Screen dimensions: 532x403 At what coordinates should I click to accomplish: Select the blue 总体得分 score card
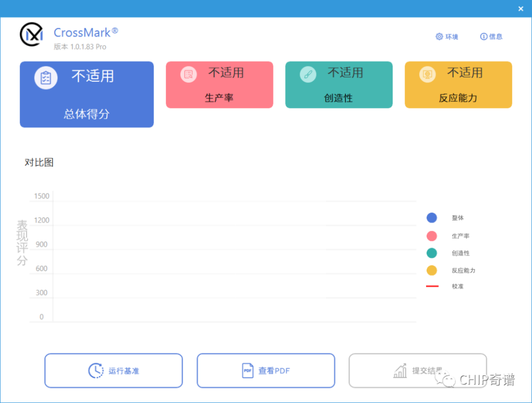[x=87, y=94]
